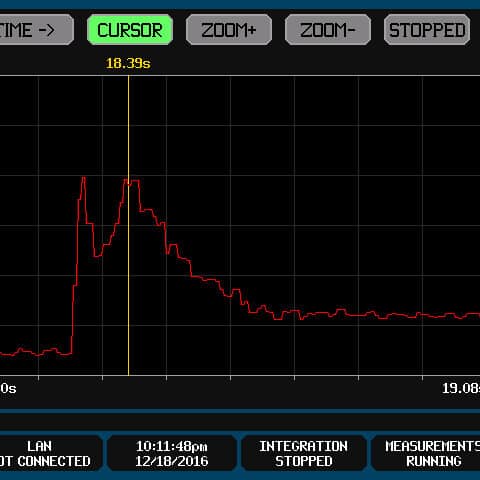Tap the ZOOM- button
The width and height of the screenshot is (480, 480).
coord(328,30)
